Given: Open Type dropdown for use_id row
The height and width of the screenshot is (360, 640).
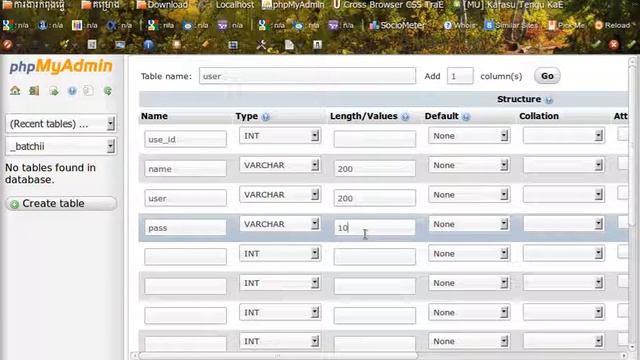Looking at the screenshot, I should pyautogui.click(x=280, y=136).
